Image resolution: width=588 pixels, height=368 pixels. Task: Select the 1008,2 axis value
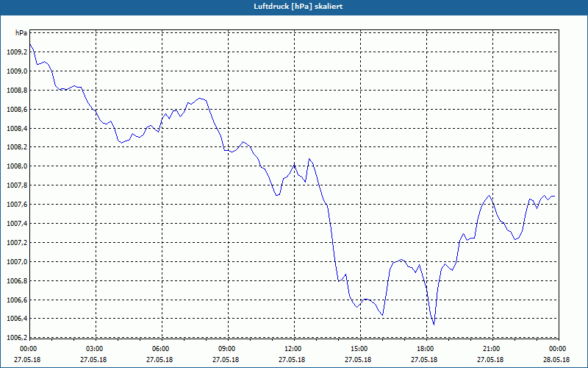pyautogui.click(x=17, y=147)
